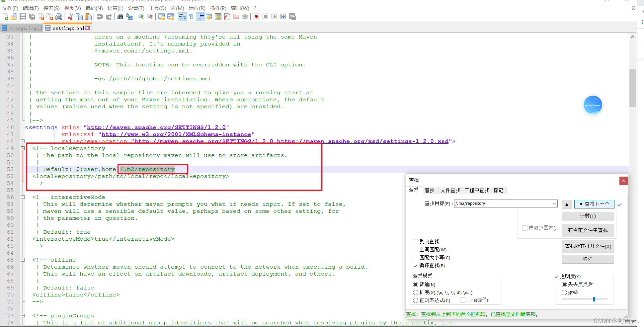Click the 查找所有打开文件(O) button

[588, 246]
